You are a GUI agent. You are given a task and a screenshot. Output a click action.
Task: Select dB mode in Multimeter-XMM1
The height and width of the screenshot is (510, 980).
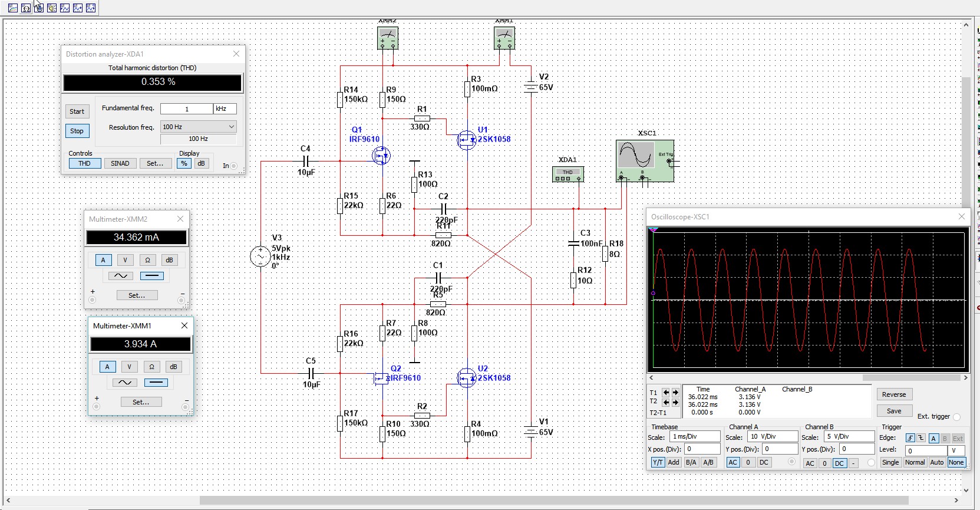pos(173,367)
